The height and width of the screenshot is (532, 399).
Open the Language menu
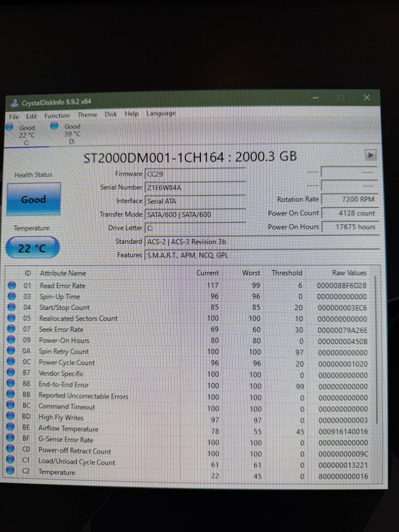(161, 113)
